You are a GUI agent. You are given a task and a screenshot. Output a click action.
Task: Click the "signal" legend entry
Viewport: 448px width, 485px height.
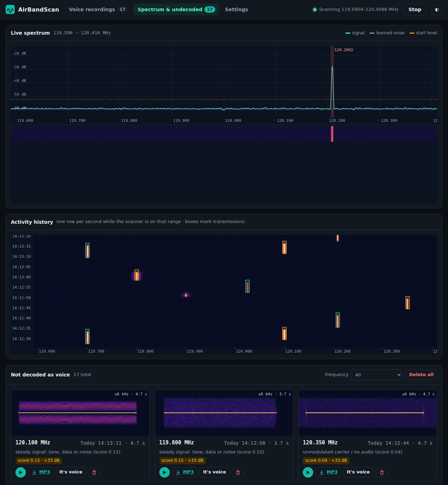[x=355, y=33]
